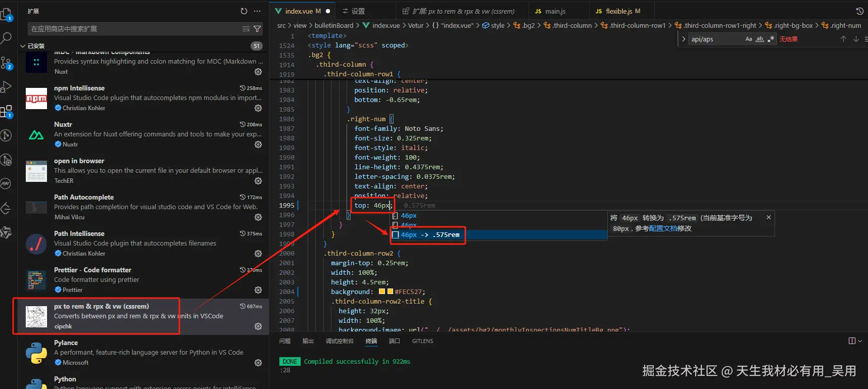Screen dimensions: 868x389
Task: Open .third-column-row1-right breadcrumb dropdown
Action: pyautogui.click(x=715, y=25)
